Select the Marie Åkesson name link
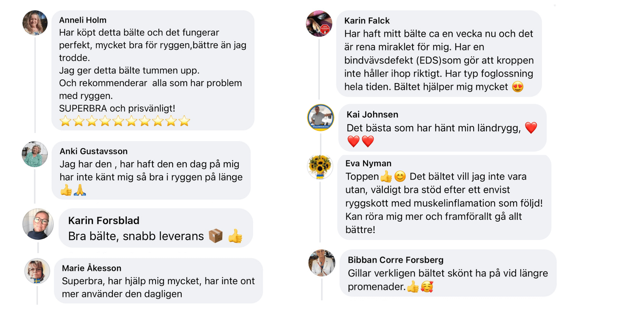The height and width of the screenshot is (322, 644). (x=91, y=268)
